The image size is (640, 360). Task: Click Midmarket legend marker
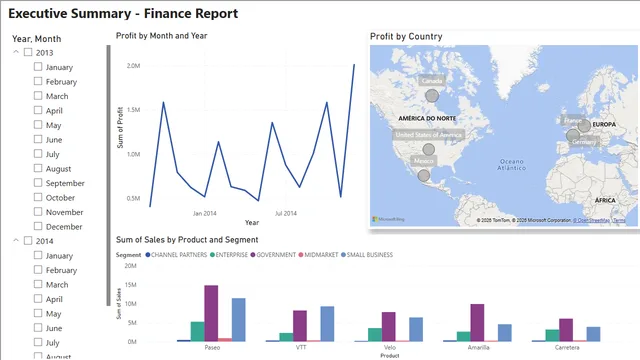click(x=301, y=255)
